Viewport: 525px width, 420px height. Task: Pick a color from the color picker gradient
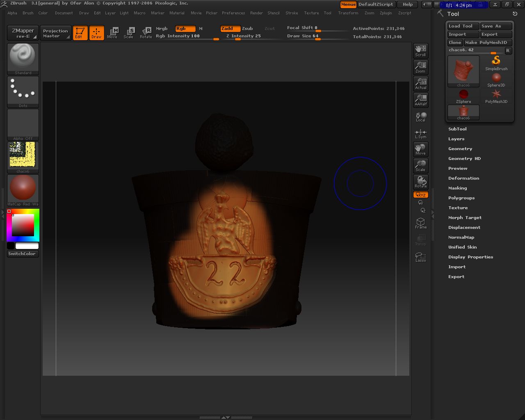pyautogui.click(x=23, y=226)
